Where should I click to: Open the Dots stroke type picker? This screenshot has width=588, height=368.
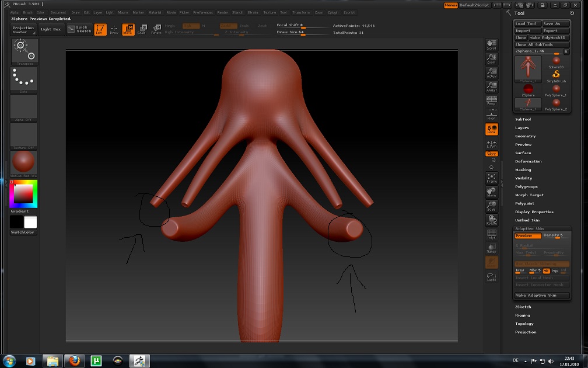click(24, 79)
